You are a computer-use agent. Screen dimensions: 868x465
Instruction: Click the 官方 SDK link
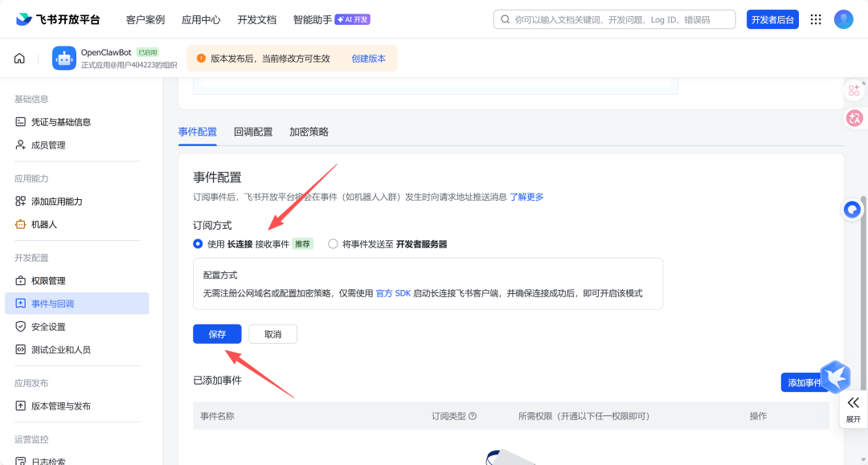click(x=393, y=293)
